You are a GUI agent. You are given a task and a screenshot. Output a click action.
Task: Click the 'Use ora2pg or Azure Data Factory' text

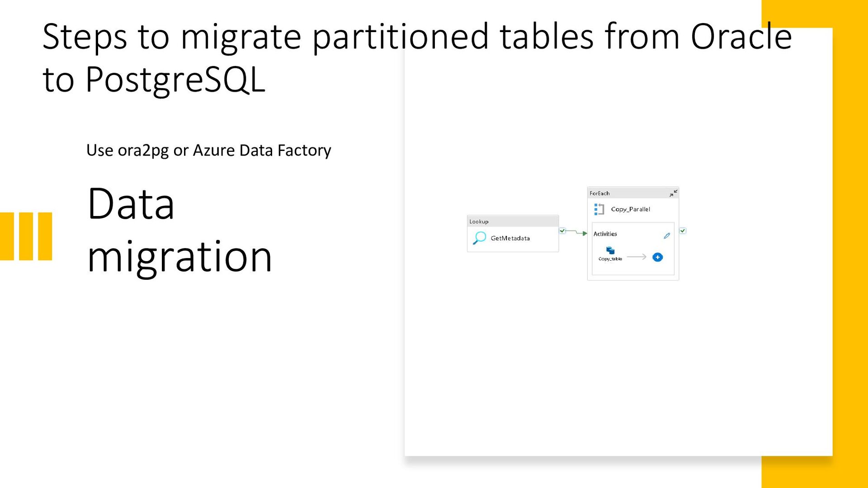coord(208,150)
